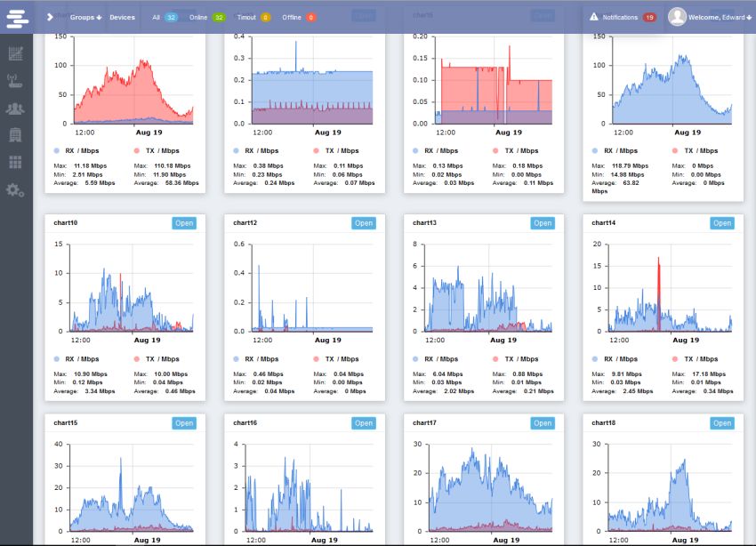Open the Welcome, Edward user menu
756x546 pixels.
[720, 18]
